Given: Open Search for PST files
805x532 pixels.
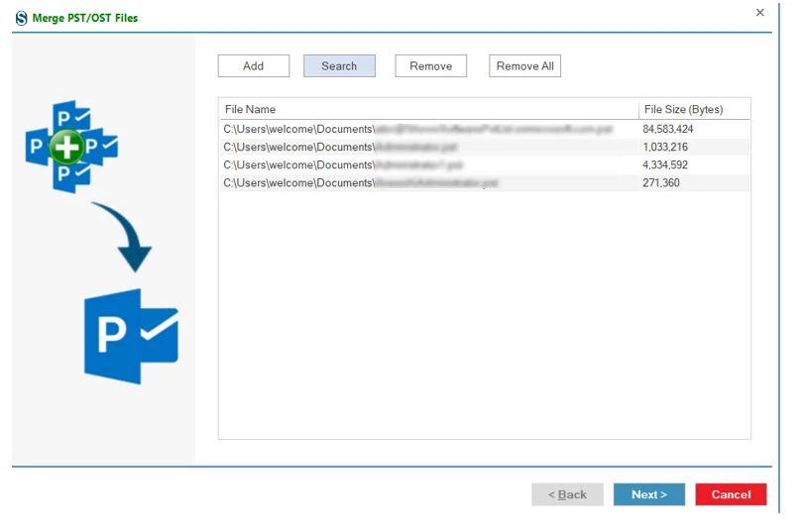Looking at the screenshot, I should 339,65.
